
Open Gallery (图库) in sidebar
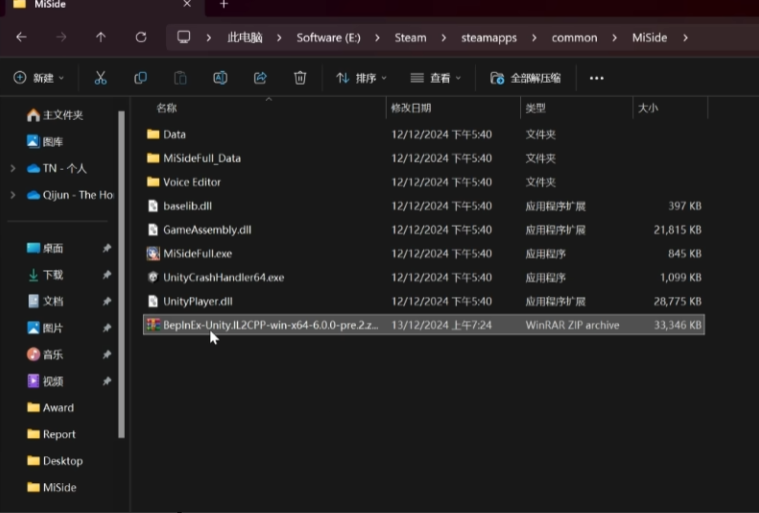[x=45, y=142]
